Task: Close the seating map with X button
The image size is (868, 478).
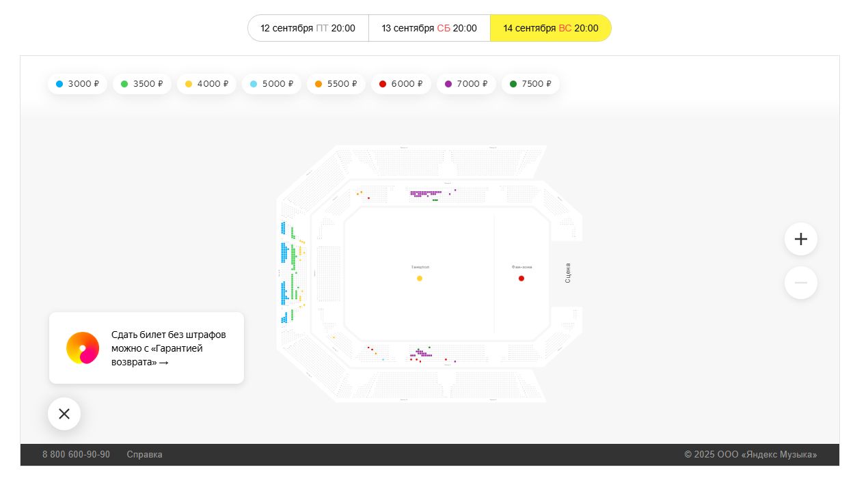Action: pos(64,414)
